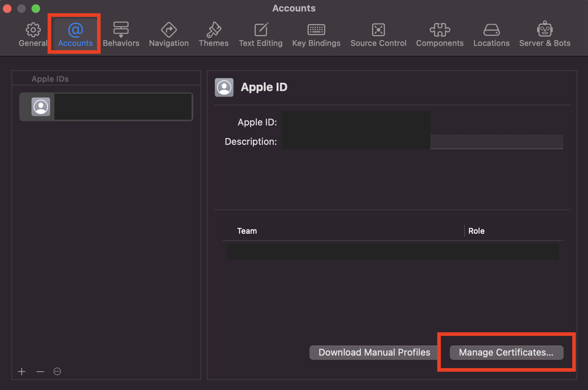Image resolution: width=588 pixels, height=390 pixels.
Task: Open the General preferences pane
Action: (x=33, y=35)
